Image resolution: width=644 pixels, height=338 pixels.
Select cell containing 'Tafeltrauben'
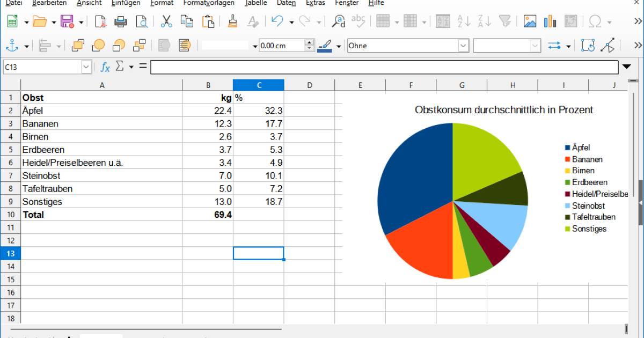[102, 188]
